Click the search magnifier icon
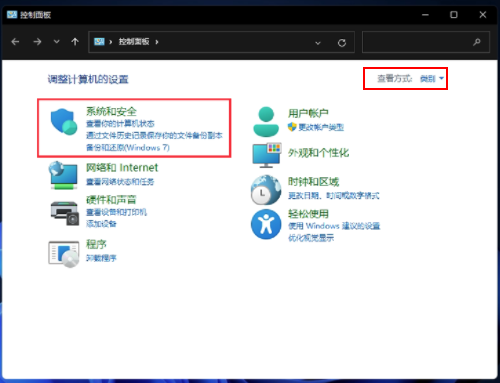The width and height of the screenshot is (500, 383). point(477,42)
